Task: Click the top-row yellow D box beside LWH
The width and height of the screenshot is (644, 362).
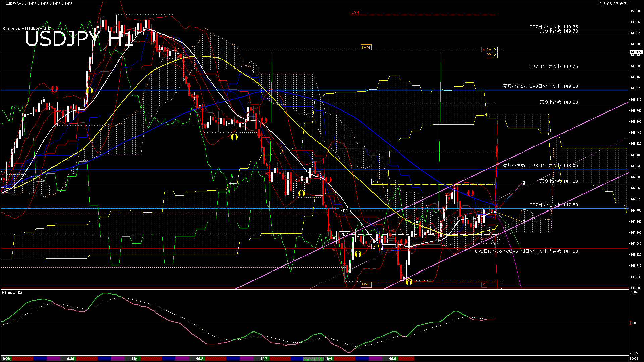Action: [x=495, y=50]
